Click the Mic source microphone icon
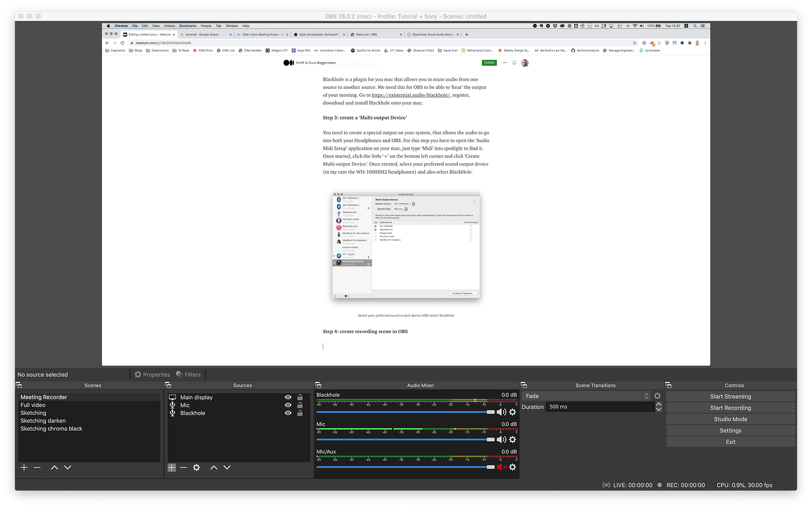 [172, 405]
